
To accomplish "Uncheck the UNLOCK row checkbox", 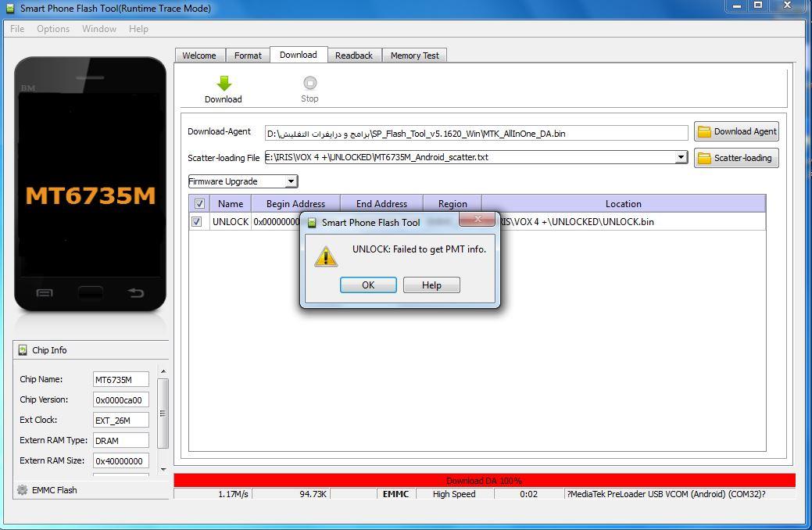I will coord(197,221).
